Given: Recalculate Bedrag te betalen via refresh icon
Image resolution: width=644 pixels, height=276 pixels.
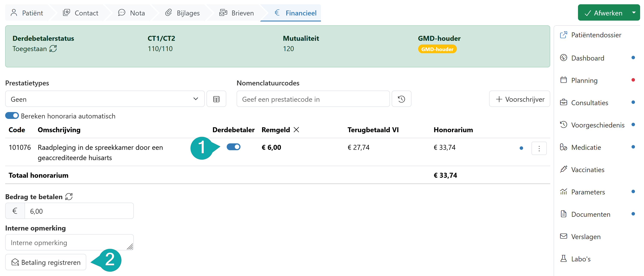Looking at the screenshot, I should [69, 197].
